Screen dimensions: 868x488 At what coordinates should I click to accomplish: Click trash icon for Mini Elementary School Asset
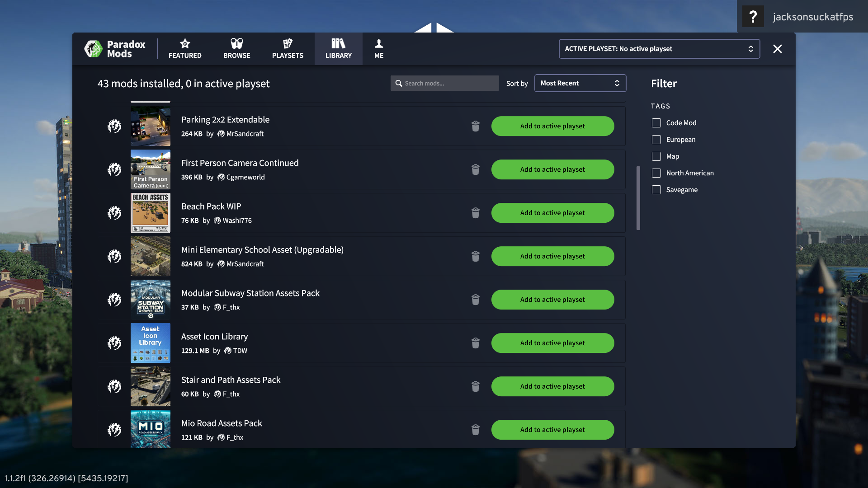point(475,256)
